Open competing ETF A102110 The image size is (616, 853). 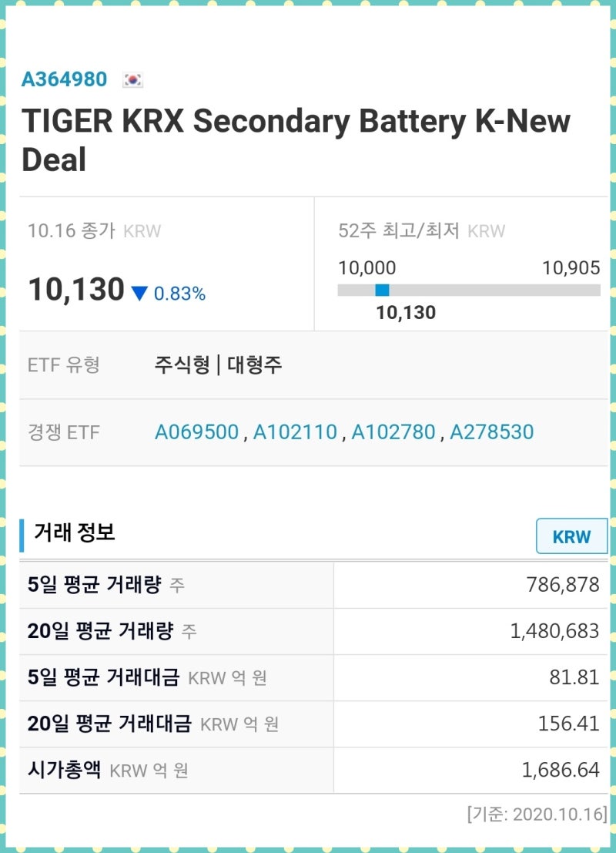coord(293,432)
